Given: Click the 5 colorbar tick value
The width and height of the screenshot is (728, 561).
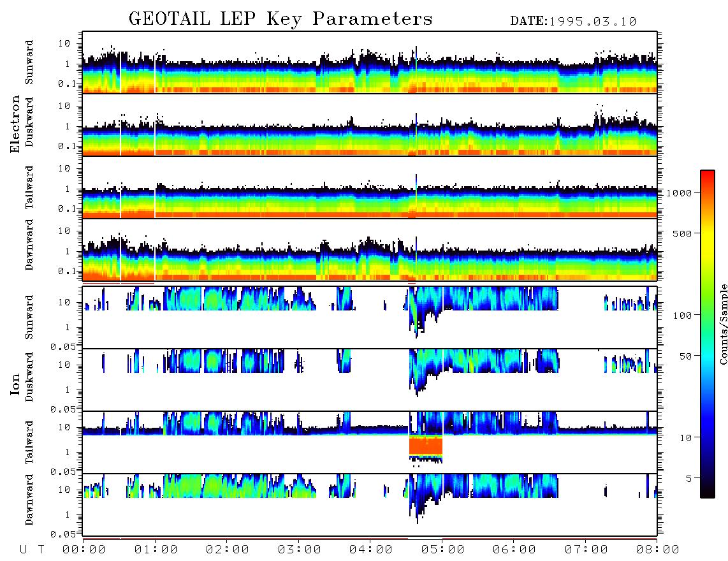Looking at the screenshot, I should tap(688, 478).
